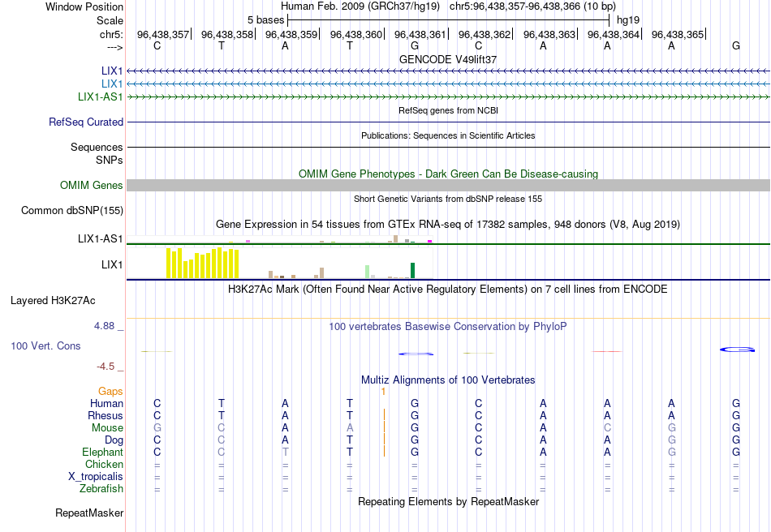Click the Elephant alignment row label

pos(103,452)
